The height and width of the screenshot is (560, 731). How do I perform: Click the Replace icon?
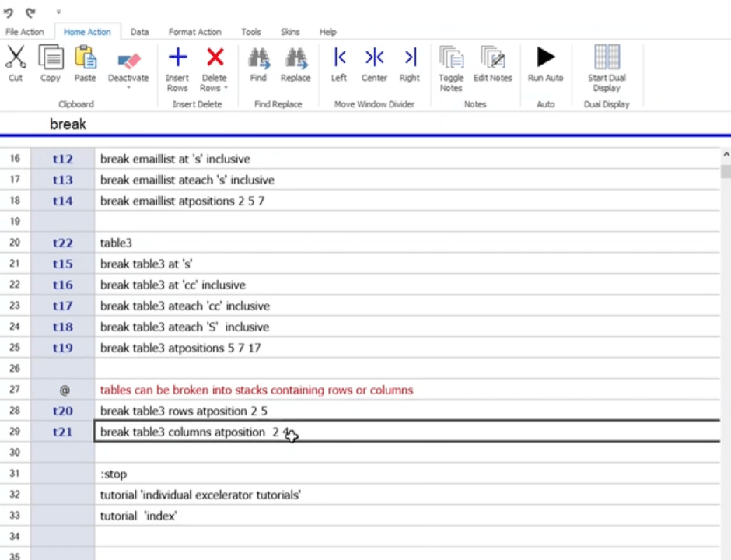pos(295,58)
